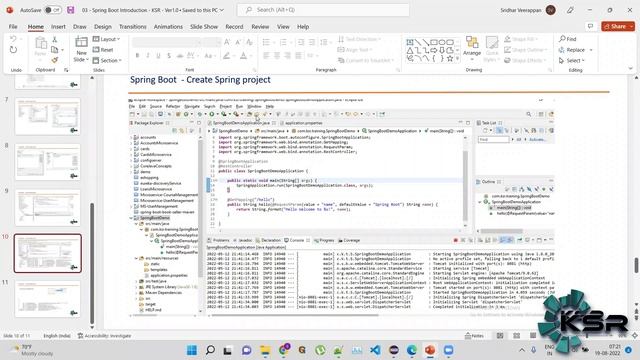Click the Notes button in status bar
Viewport: 640px width, 360px height.
[474, 336]
